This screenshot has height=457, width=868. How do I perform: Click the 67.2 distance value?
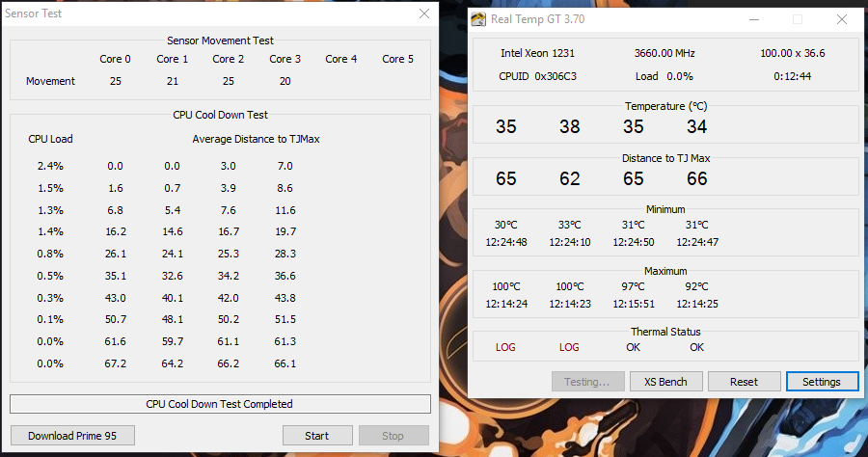tap(115, 363)
